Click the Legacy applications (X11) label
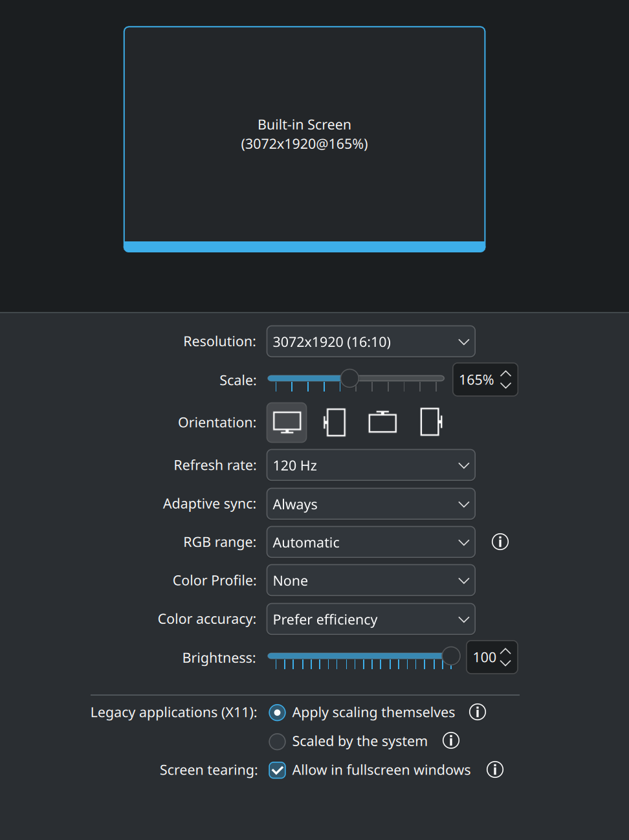This screenshot has width=629, height=840. pos(174,713)
